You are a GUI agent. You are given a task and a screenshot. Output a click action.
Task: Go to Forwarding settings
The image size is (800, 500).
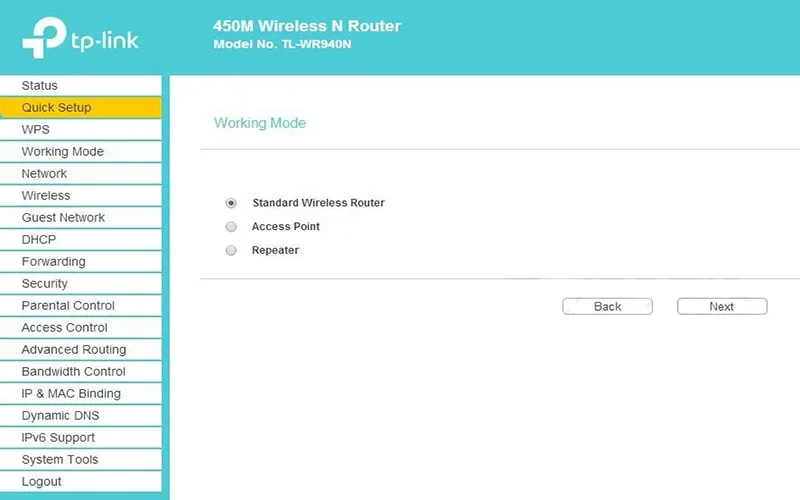pyautogui.click(x=81, y=261)
